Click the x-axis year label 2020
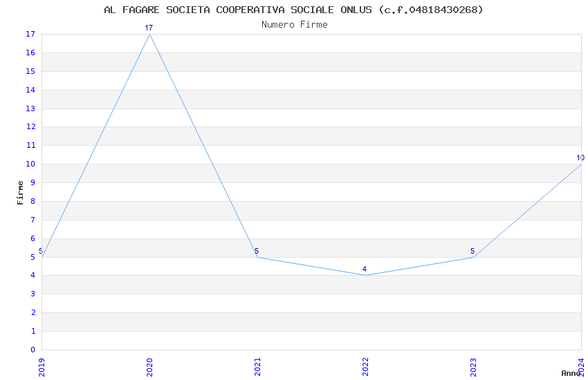Image resolution: width=588 pixels, height=380 pixels. [149, 368]
